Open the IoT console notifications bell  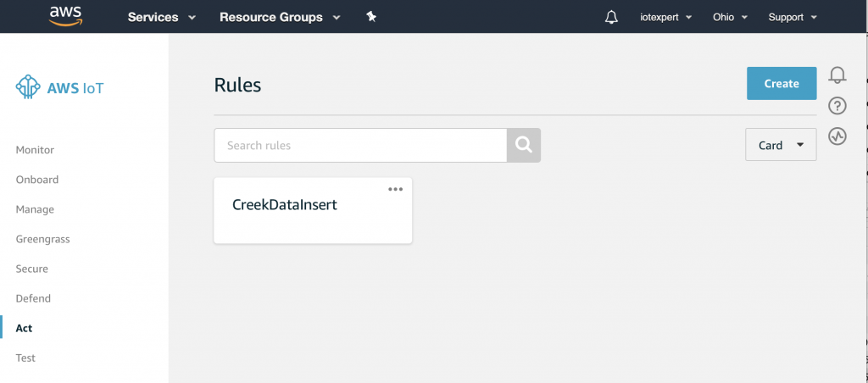837,75
